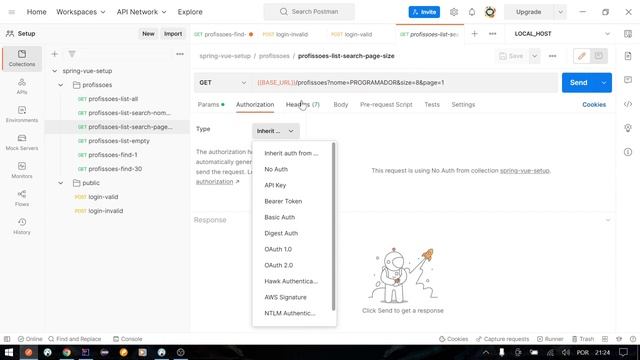Select AWS Signature from the type list
Image resolution: width=640 pixels, height=360 pixels.
click(x=285, y=297)
